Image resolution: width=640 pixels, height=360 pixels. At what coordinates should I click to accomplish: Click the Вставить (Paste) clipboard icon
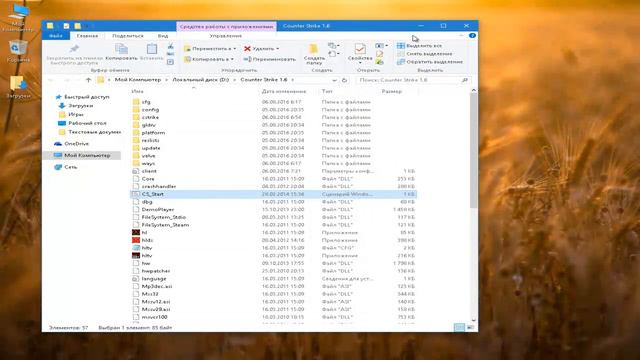coord(152,49)
